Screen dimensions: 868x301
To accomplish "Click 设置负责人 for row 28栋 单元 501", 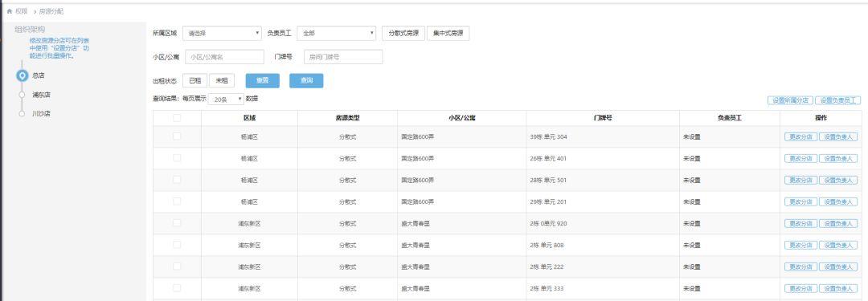I will click(838, 180).
